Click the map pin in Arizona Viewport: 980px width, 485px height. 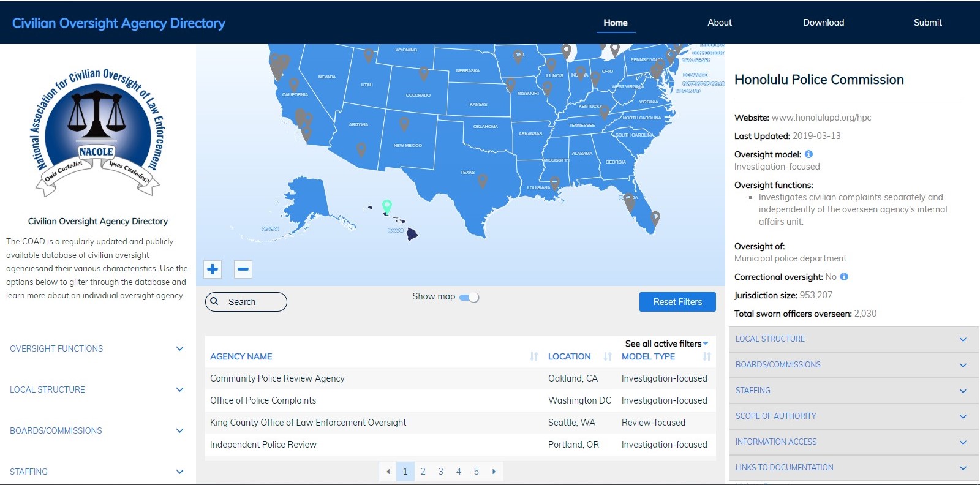point(361,149)
